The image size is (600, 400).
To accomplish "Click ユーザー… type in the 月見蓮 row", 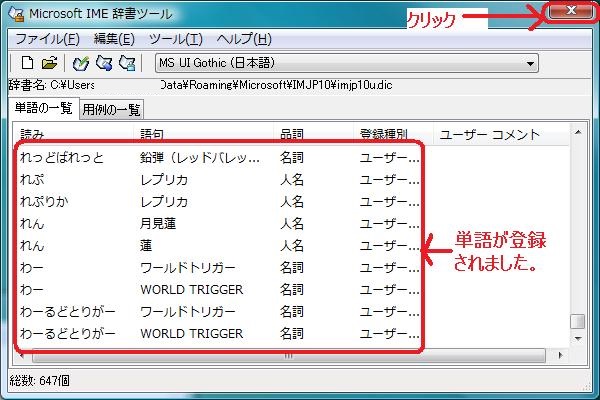I will click(390, 224).
